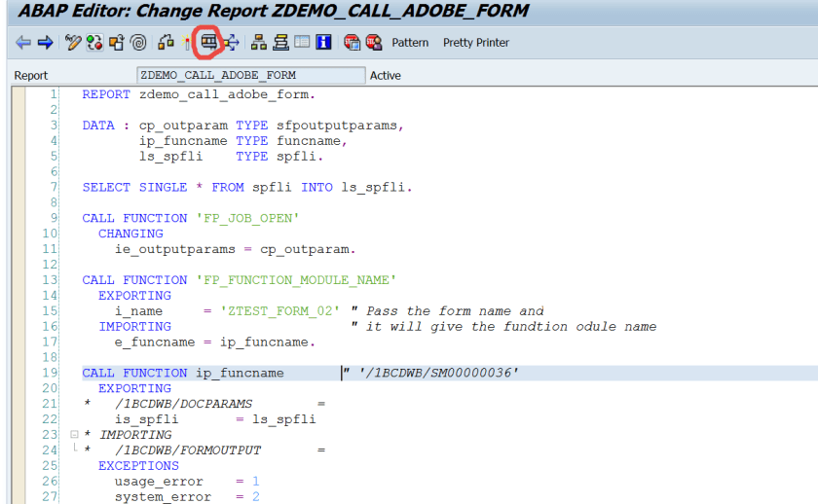Click the Forward arrow in the toolbar

[x=45, y=43]
